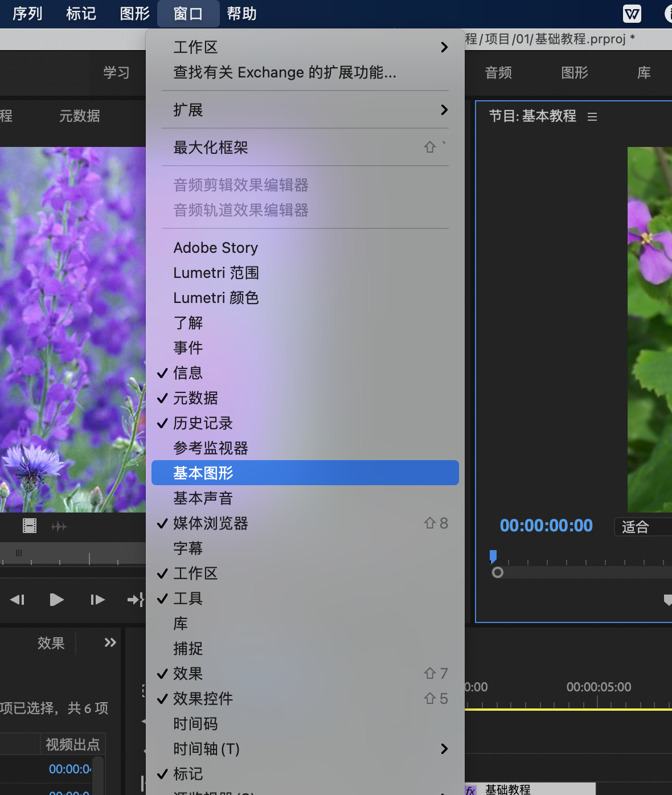Screen dimensions: 672x795
Task: Toggle 元数据 panel visibility in the menu
Action: [x=195, y=398]
